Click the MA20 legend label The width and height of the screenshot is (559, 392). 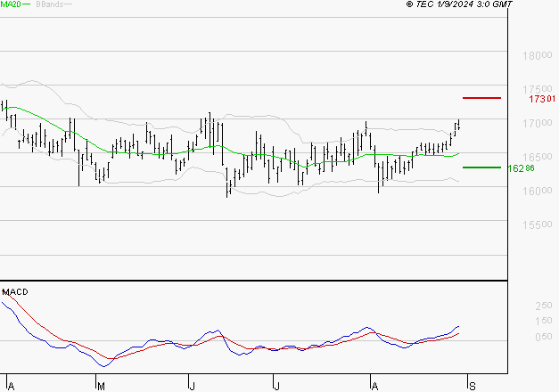pyautogui.click(x=11, y=4)
